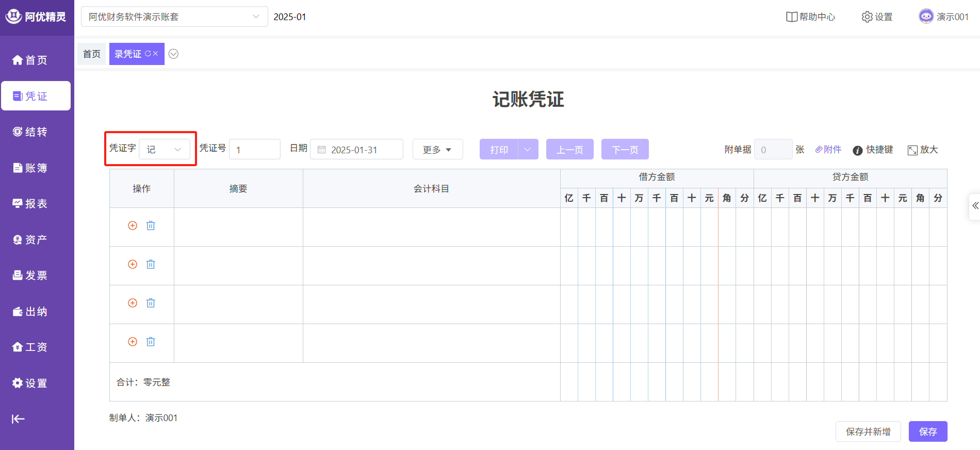The width and height of the screenshot is (980, 450).
Task: Expand the right side panel chevron
Action: coord(975,206)
